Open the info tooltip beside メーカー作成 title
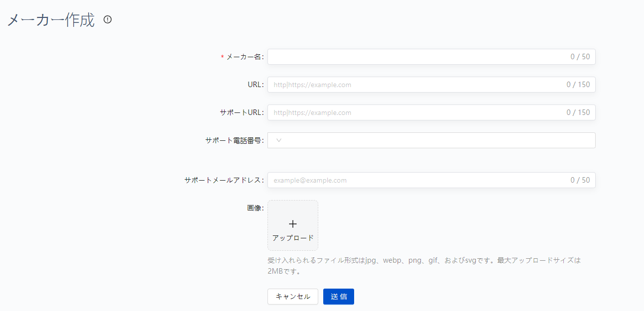The height and width of the screenshot is (311, 644). pyautogui.click(x=108, y=20)
